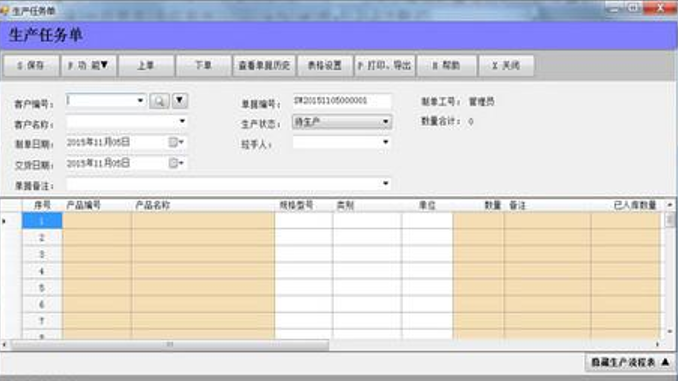Click the 打印、导出 print export button

384,66
